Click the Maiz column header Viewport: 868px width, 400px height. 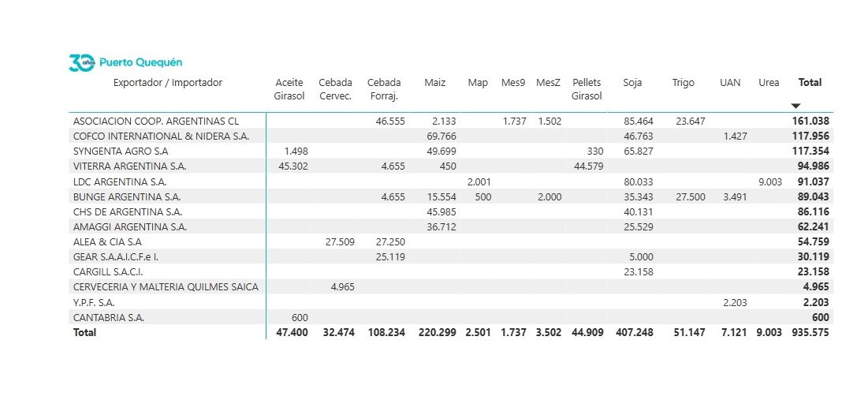pos(435,83)
